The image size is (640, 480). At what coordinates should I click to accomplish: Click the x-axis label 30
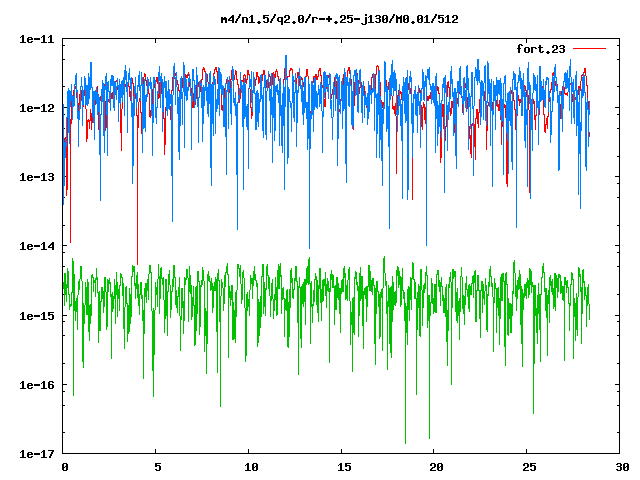coord(622,467)
